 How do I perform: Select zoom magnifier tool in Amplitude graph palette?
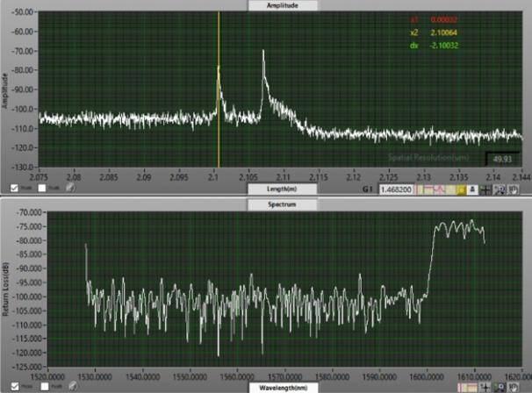[498, 189]
